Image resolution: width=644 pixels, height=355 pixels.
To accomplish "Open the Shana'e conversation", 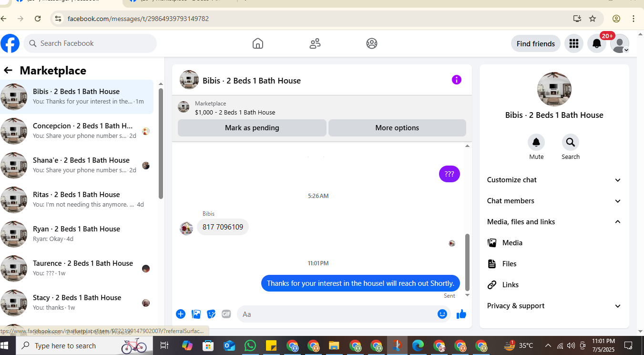I will 77,166.
